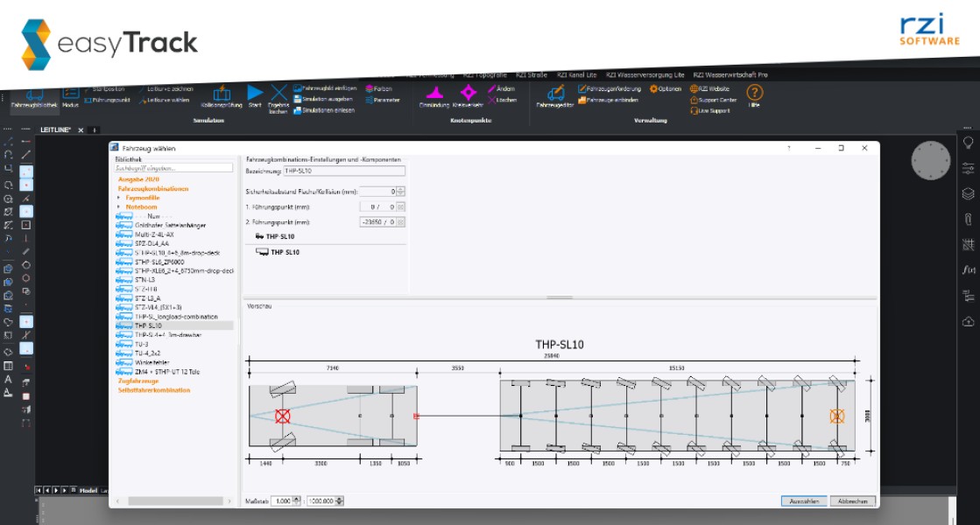Select the Kreisverkehr roundabout tool
This screenshot has width=980, height=525.
click(x=469, y=98)
